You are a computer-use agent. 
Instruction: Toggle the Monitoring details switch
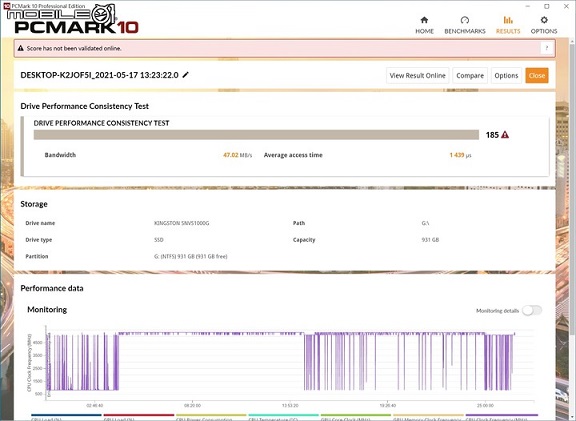point(532,310)
